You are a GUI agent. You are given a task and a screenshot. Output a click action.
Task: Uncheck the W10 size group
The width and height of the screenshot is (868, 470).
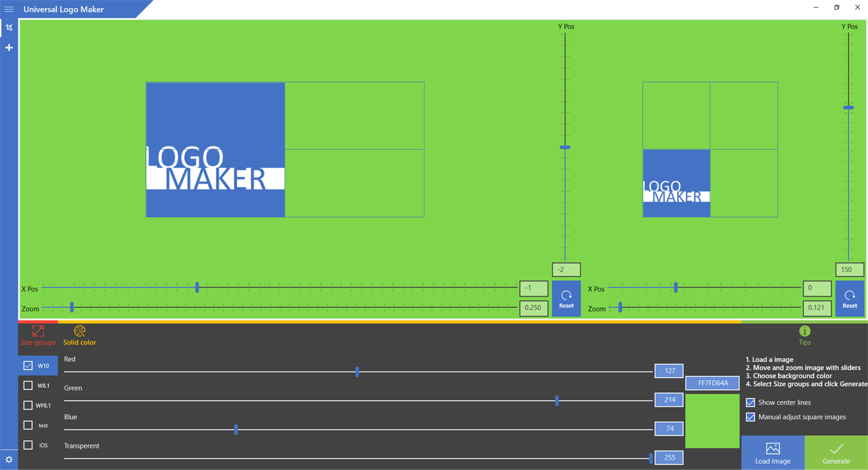point(28,366)
